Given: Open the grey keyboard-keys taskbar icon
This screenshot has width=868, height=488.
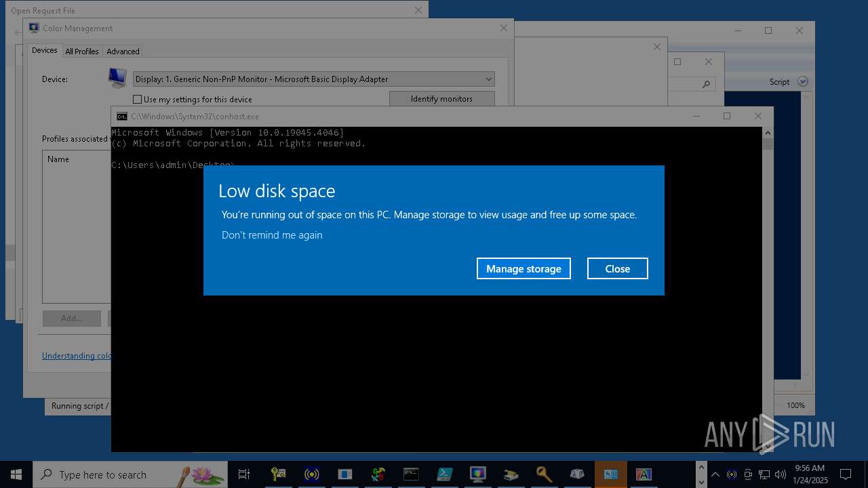Looking at the screenshot, I should tap(577, 474).
